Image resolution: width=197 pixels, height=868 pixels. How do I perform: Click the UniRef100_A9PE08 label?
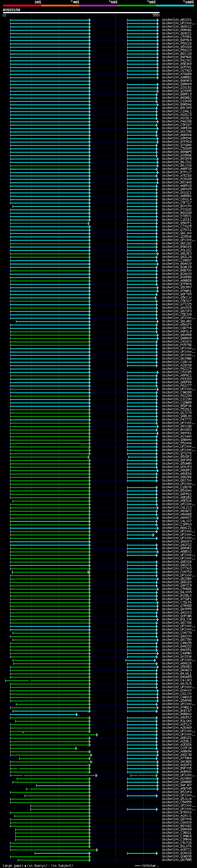point(176,128)
